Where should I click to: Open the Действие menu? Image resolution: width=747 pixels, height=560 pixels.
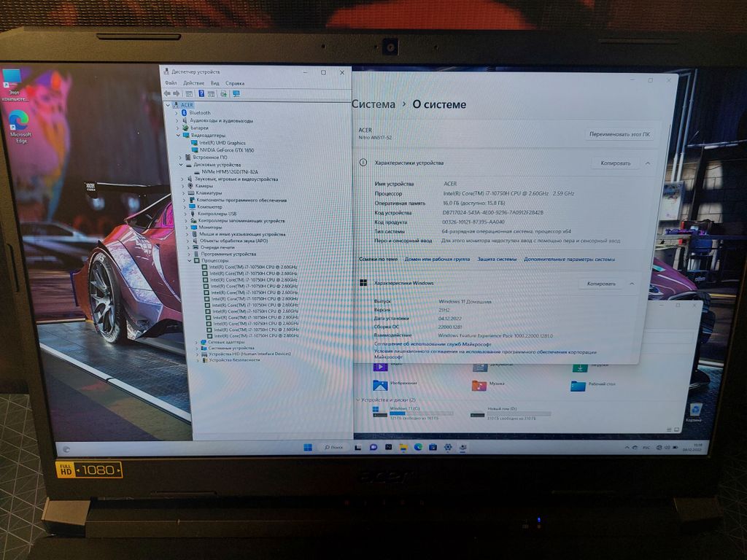(193, 83)
